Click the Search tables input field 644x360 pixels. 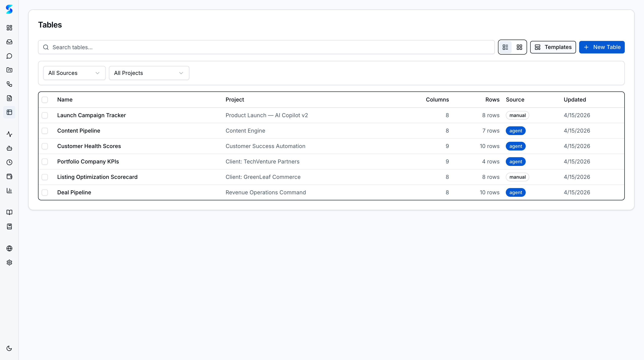point(266,47)
